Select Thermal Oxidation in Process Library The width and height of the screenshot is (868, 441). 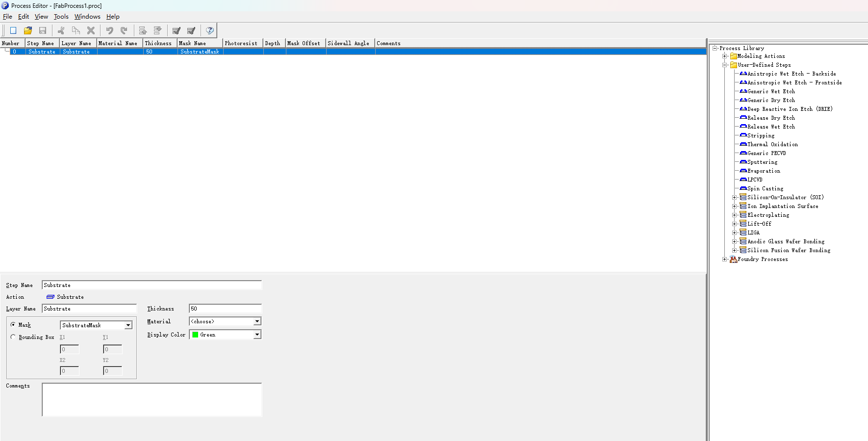772,144
